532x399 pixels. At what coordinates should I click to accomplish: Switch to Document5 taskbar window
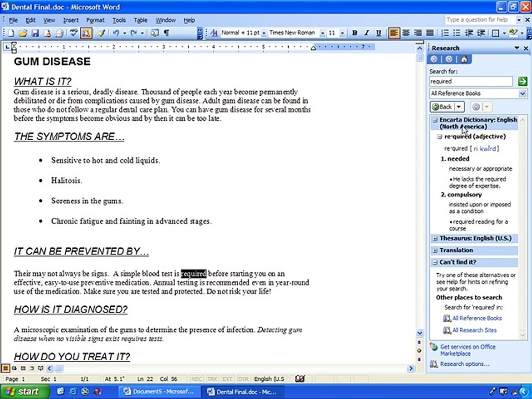click(158, 392)
